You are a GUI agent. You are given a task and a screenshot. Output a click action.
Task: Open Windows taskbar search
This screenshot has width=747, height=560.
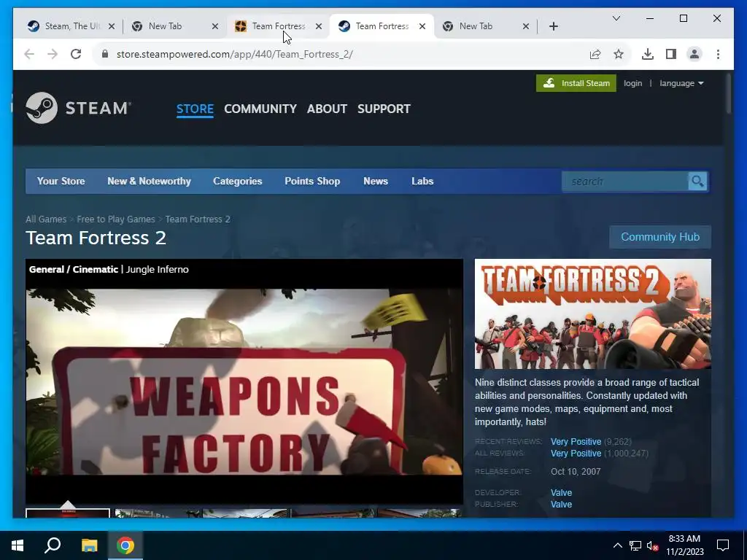53,545
